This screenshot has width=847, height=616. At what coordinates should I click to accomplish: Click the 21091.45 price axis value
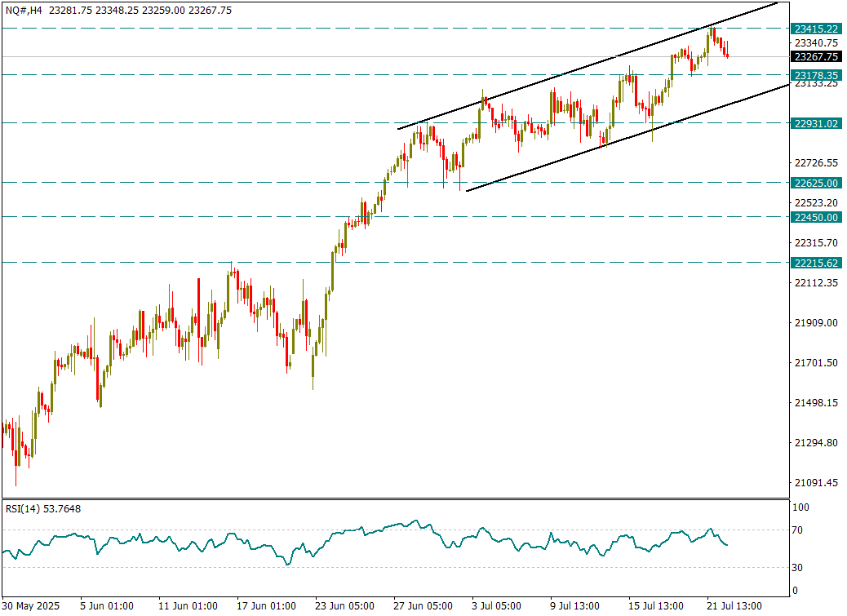click(816, 483)
